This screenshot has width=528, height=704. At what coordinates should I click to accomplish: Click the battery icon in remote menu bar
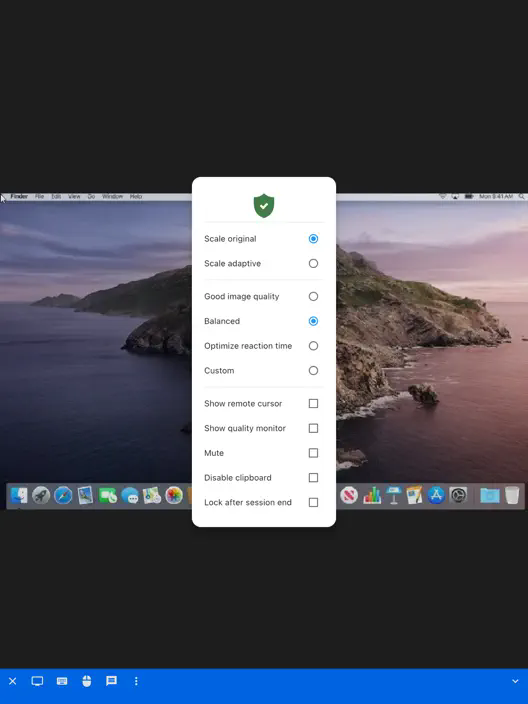(469, 196)
